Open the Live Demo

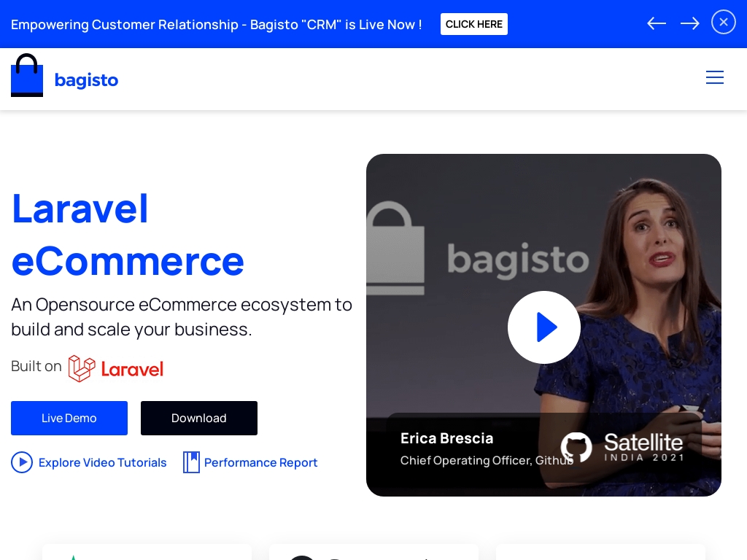69,418
